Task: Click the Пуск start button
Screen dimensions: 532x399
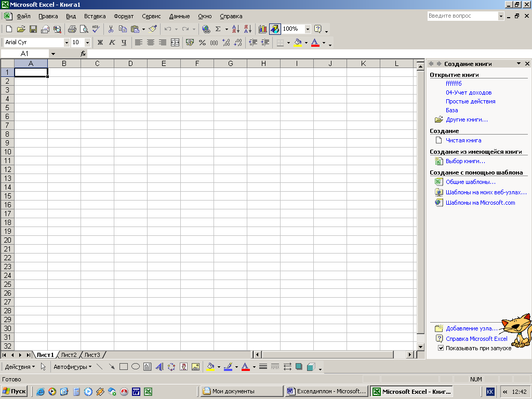Action: click(x=14, y=392)
